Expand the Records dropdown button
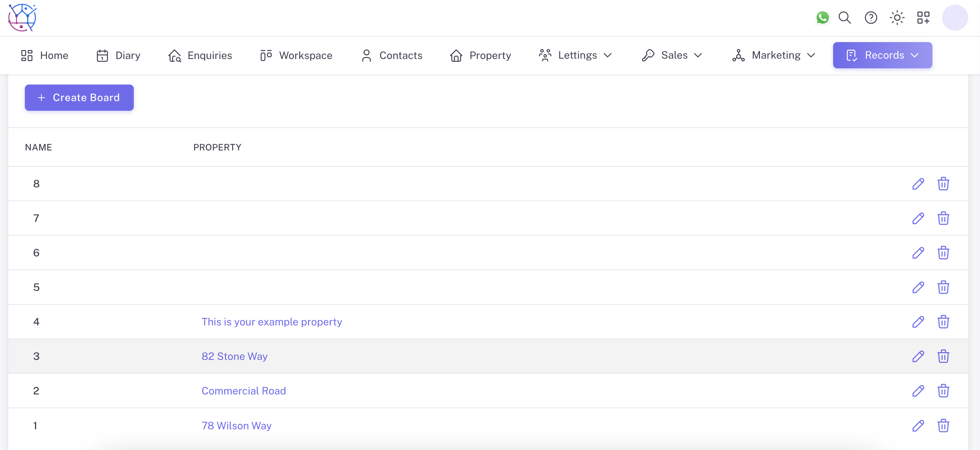The height and width of the screenshot is (450, 980). tap(882, 55)
